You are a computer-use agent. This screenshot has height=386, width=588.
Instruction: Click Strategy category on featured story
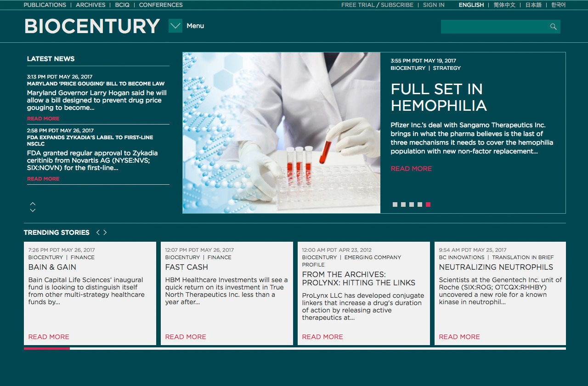[447, 68]
